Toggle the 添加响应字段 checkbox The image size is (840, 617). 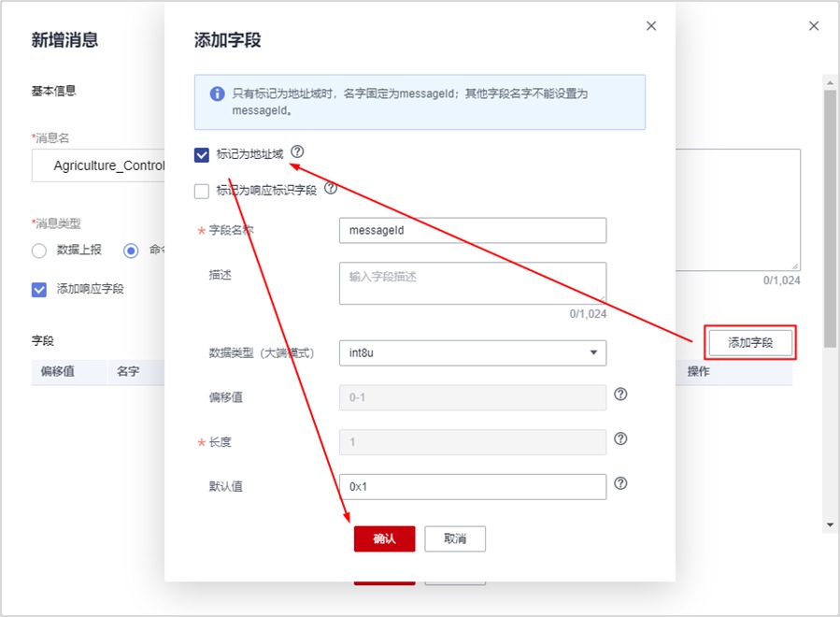click(x=39, y=290)
